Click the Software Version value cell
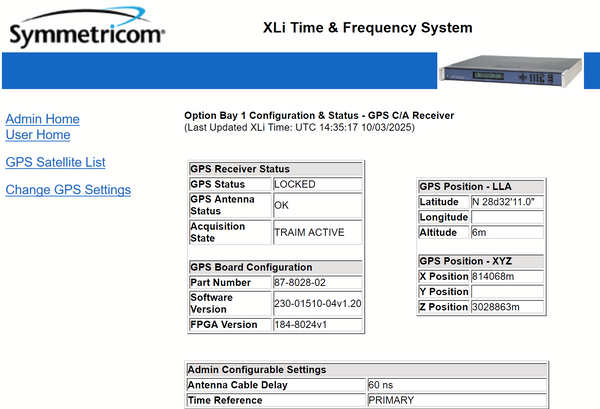This screenshot has height=409, width=600. click(316, 303)
